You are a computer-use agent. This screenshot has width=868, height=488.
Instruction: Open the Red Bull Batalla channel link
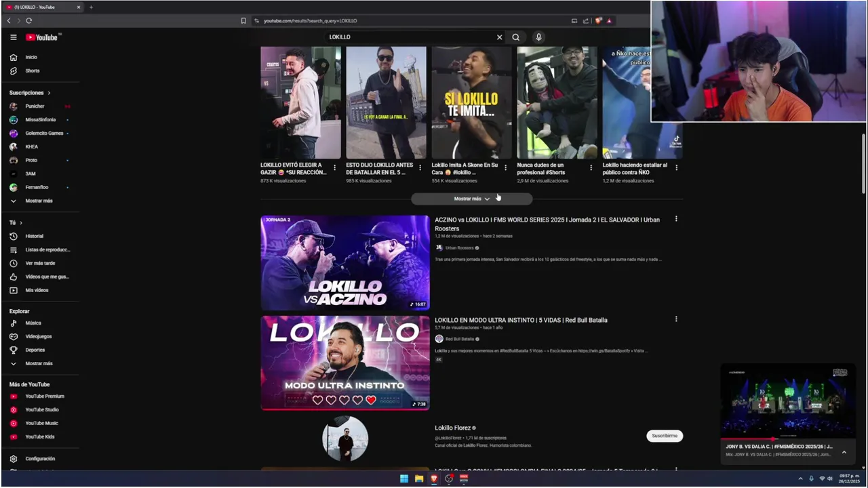[459, 339]
